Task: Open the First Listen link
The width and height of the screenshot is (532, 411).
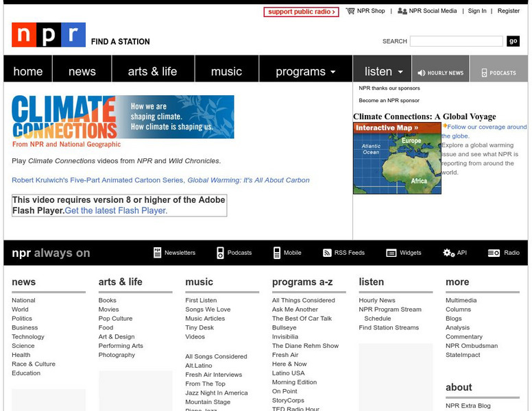Action: pyautogui.click(x=201, y=300)
